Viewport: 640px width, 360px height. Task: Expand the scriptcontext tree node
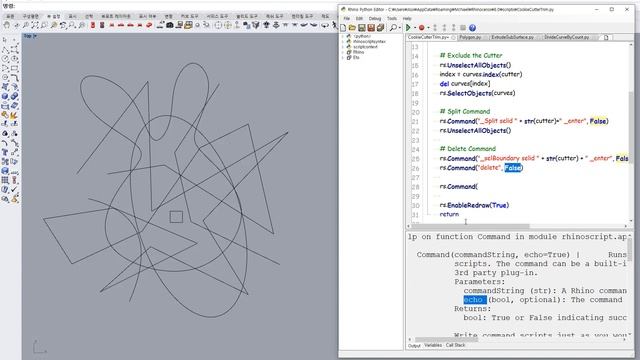343,47
